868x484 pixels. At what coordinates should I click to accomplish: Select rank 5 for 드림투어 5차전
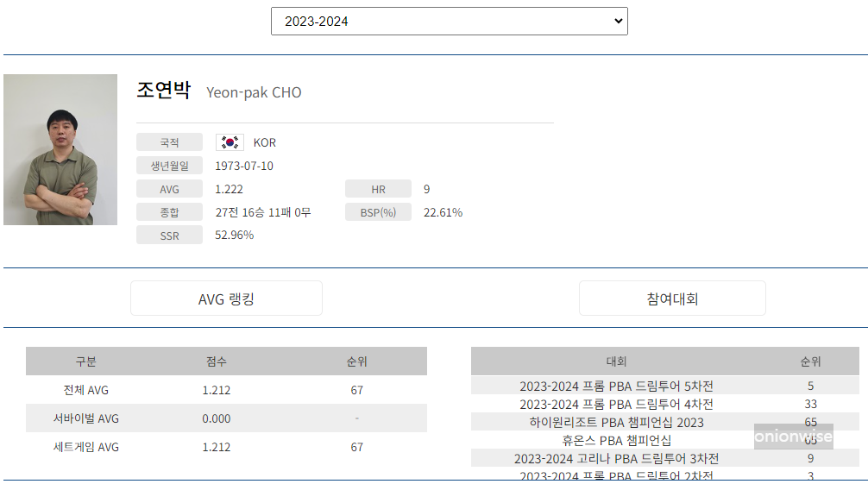(810, 386)
